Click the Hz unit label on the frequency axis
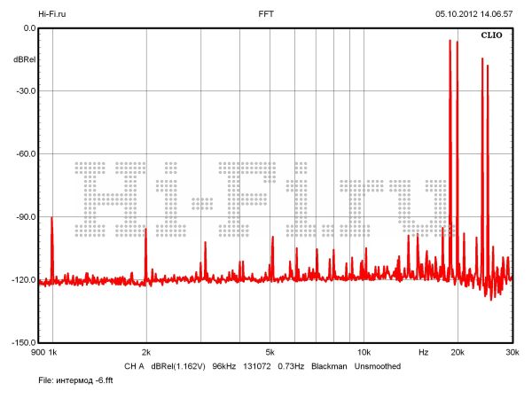532x399 pixels. [423, 352]
